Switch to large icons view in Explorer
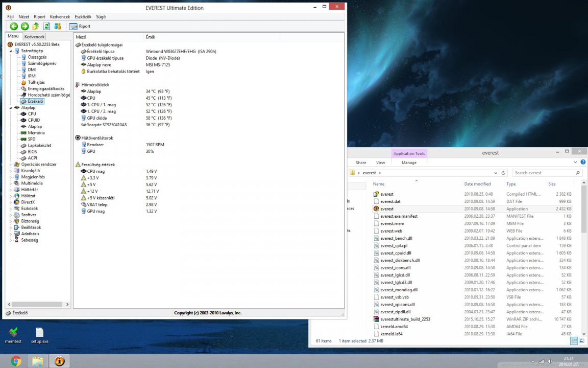The image size is (588, 368). pyautogui.click(x=582, y=341)
